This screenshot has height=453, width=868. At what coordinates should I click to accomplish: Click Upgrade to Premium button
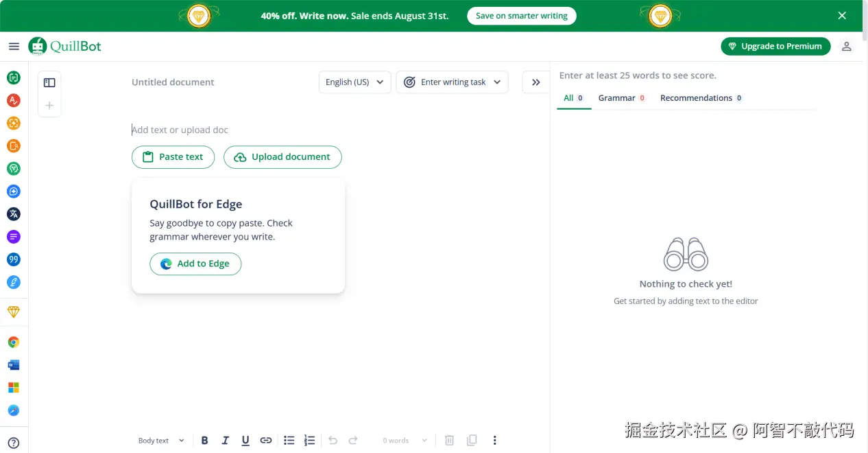click(x=775, y=46)
